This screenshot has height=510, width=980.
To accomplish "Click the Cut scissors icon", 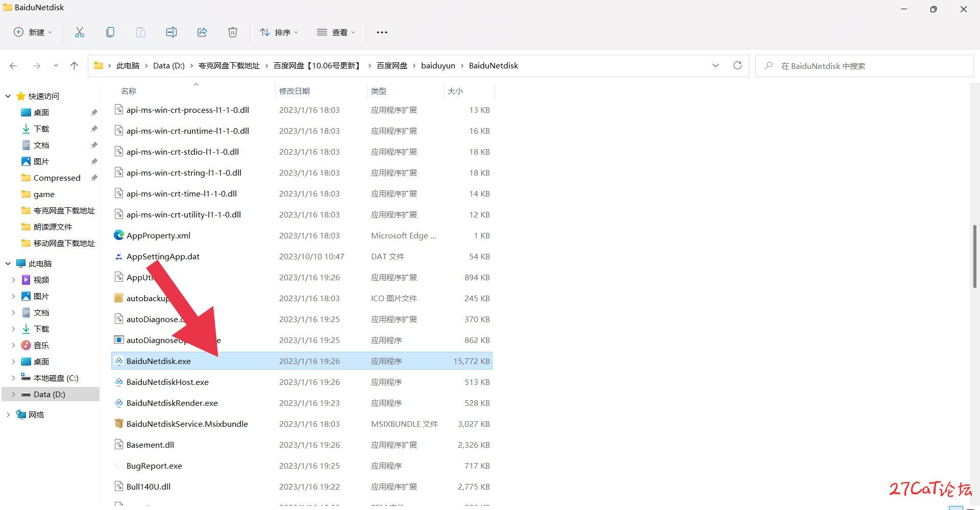I will coord(80,32).
